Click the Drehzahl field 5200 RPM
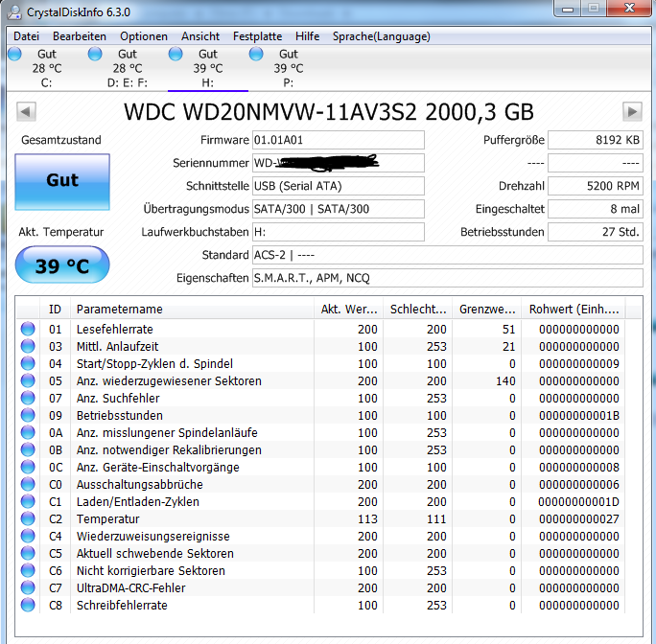This screenshot has width=656, height=644. (x=596, y=186)
